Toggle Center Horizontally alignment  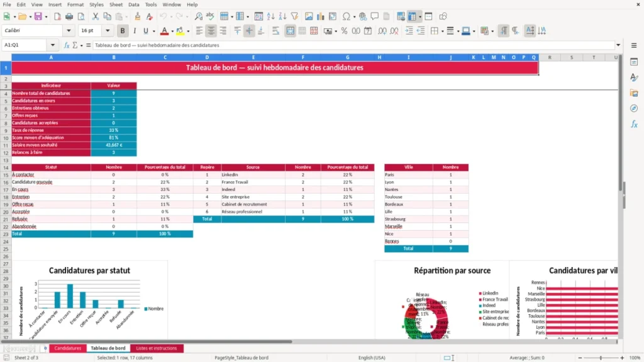click(x=211, y=31)
